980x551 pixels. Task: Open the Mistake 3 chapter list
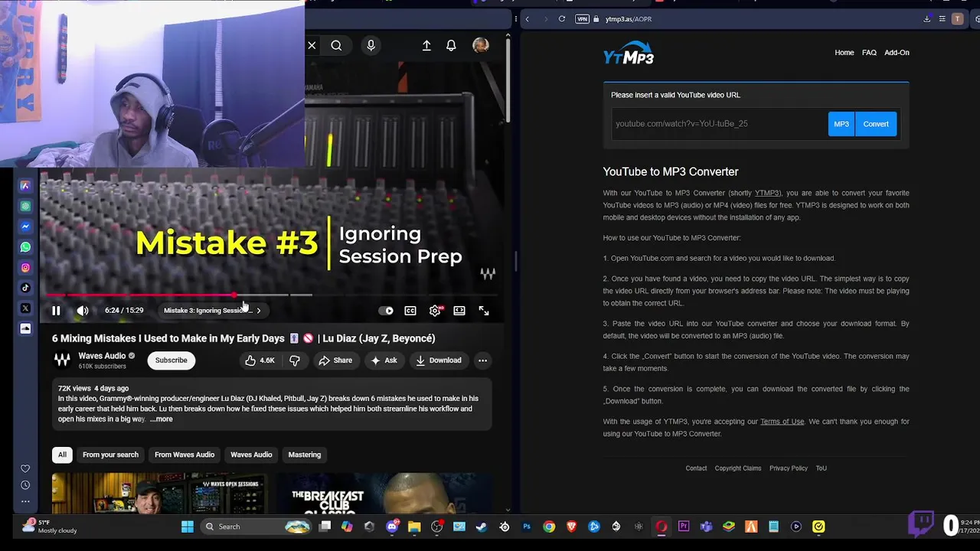pos(212,311)
